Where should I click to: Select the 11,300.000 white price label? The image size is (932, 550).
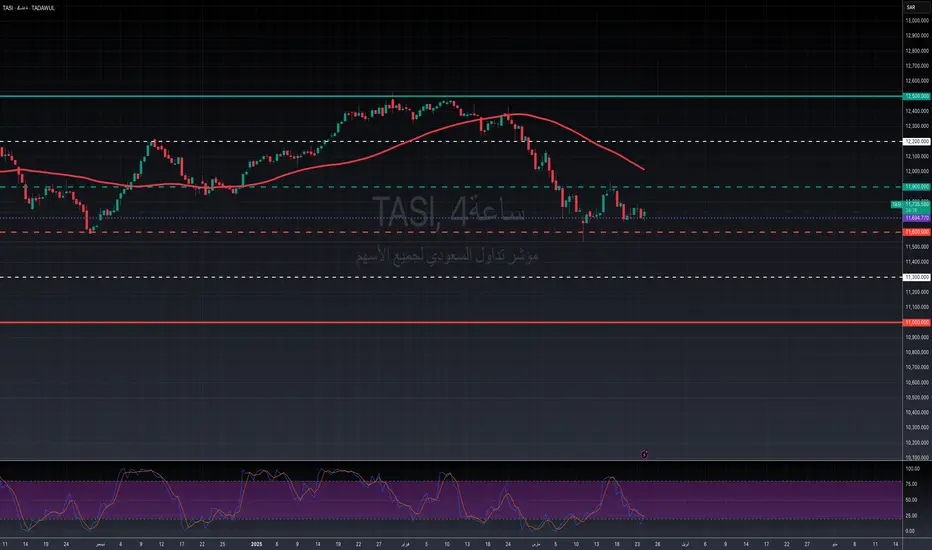coord(917,277)
